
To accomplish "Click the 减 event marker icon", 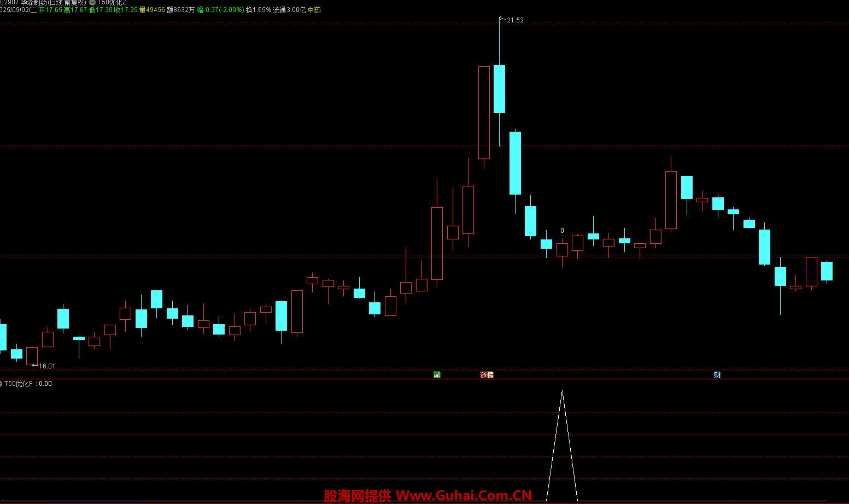I will (x=437, y=374).
